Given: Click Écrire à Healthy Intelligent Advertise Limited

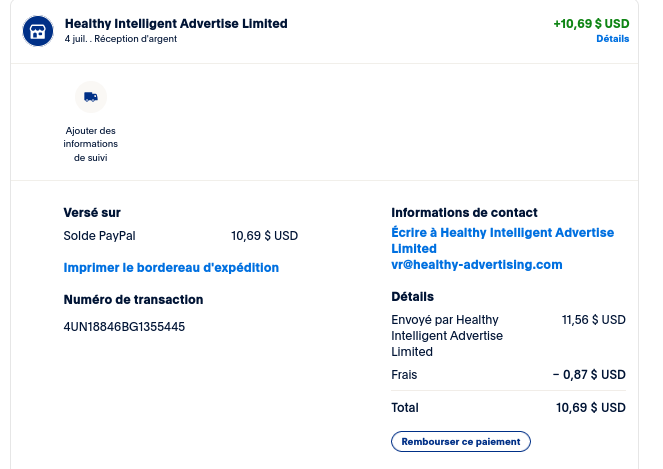Looking at the screenshot, I should point(502,240).
